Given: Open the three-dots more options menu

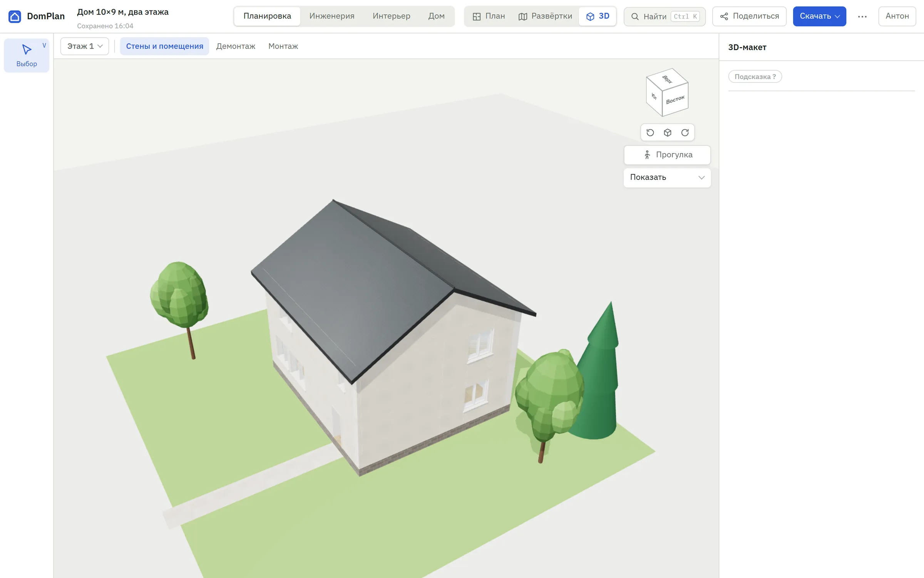Looking at the screenshot, I should point(862,16).
